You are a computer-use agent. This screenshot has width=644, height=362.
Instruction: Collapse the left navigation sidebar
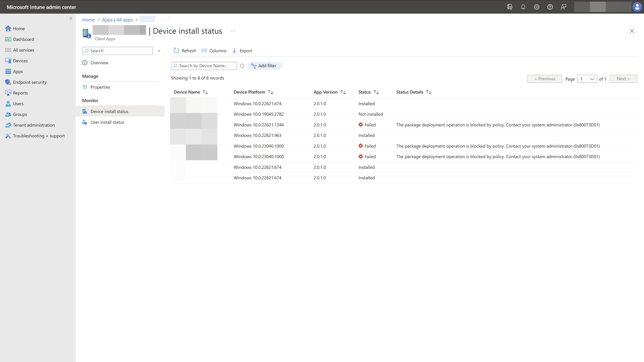tap(71, 18)
